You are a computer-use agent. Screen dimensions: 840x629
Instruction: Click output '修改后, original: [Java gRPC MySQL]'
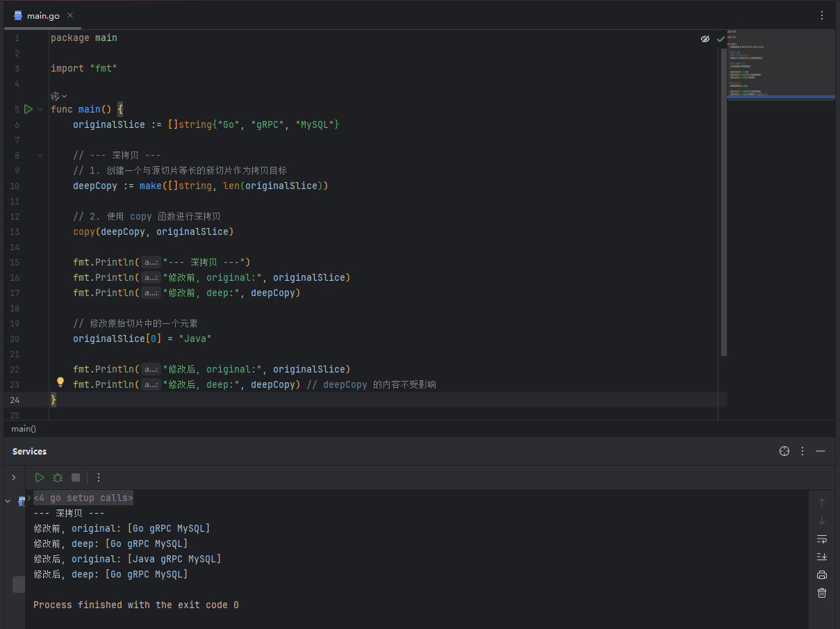tap(127, 559)
